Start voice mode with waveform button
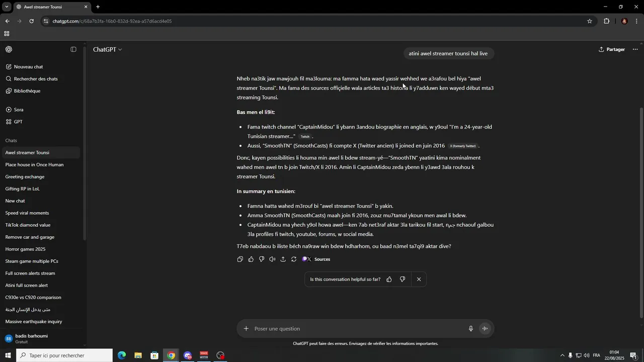Viewport: 644px width, 362px height. (x=485, y=329)
